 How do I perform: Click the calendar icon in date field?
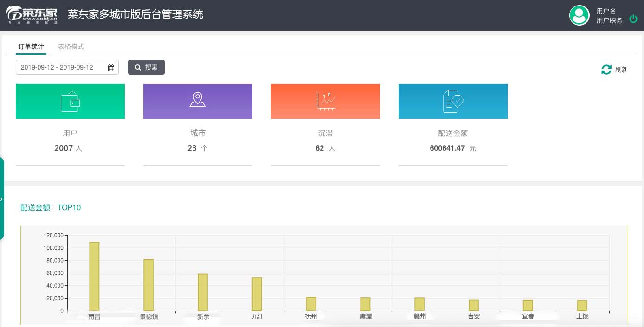click(x=111, y=68)
